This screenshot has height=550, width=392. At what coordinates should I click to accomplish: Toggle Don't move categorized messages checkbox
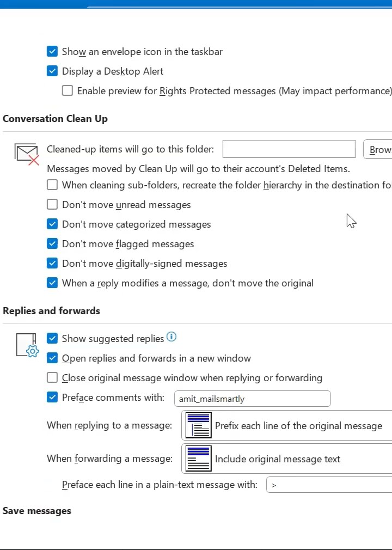point(52,224)
